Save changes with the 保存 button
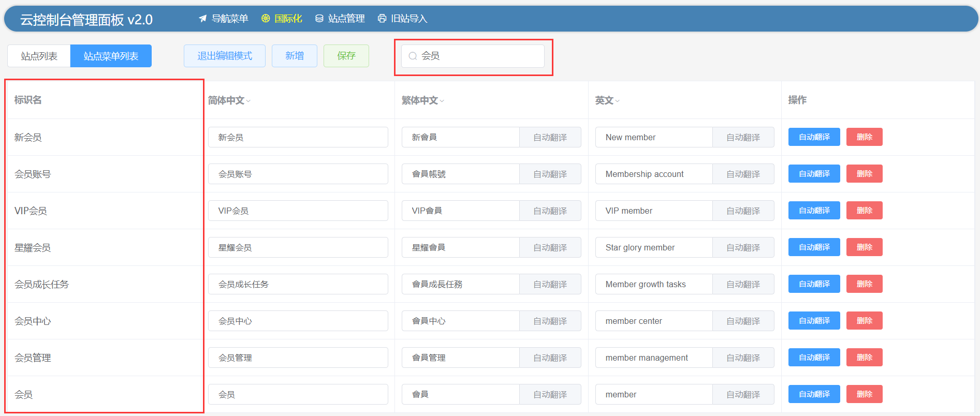 346,56
